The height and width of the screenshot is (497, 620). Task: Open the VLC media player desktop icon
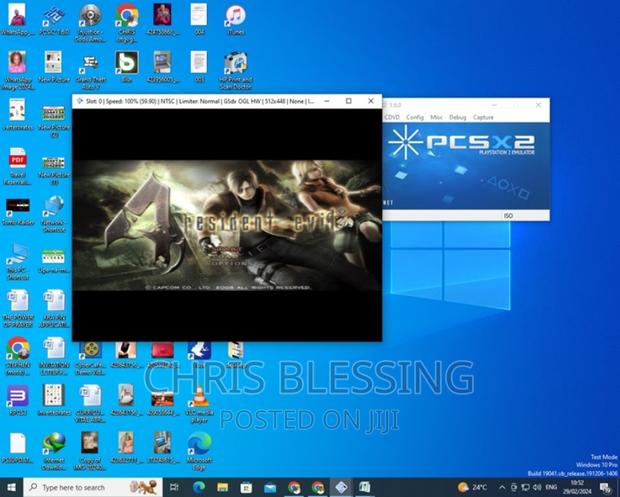click(x=199, y=399)
